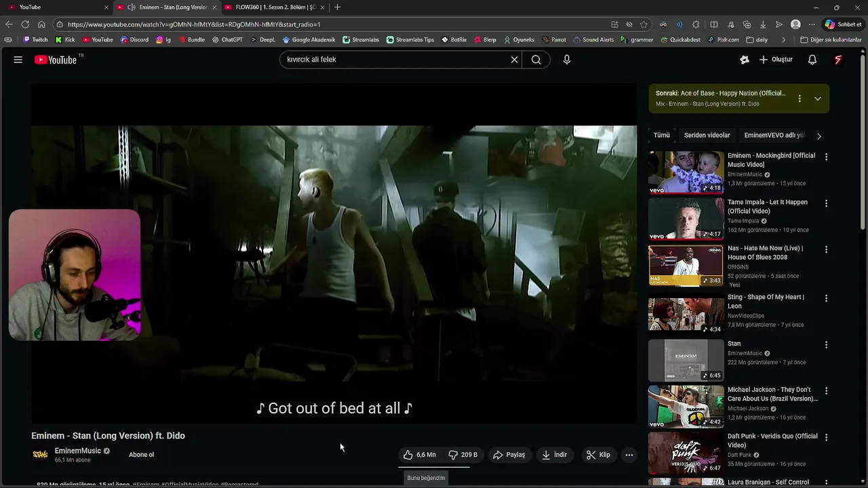Open split screen view icon
Screen dimensions: 868x488
point(713,24)
